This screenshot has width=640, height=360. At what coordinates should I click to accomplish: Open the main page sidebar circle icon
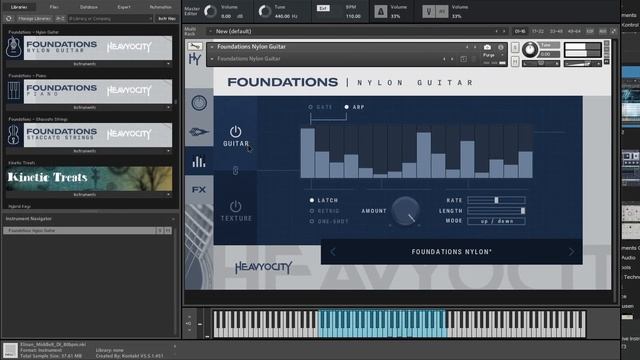(199, 103)
